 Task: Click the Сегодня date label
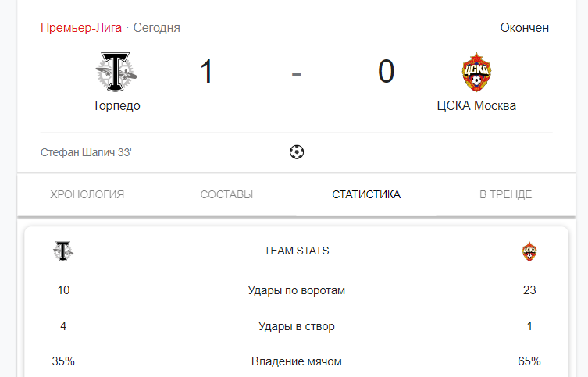point(157,28)
